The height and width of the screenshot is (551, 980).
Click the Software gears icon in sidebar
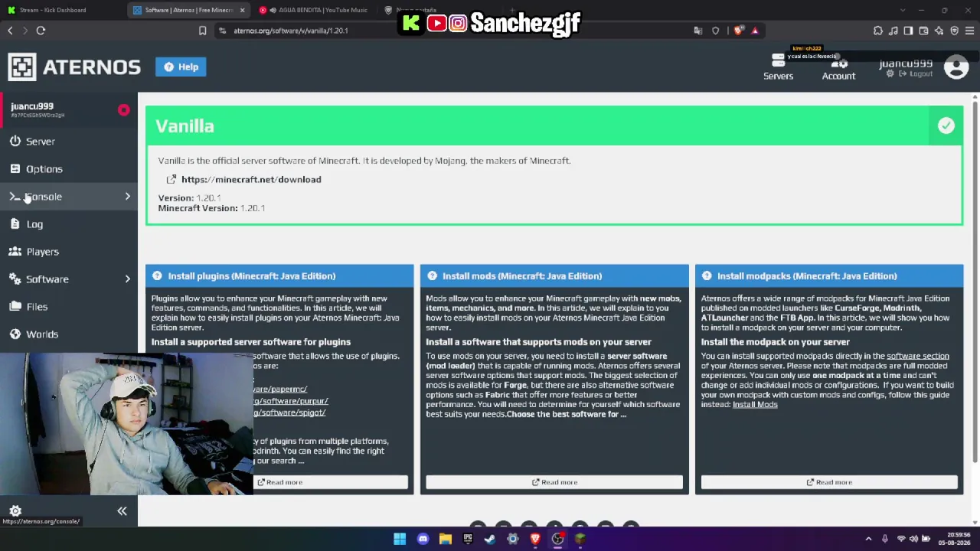tap(15, 279)
